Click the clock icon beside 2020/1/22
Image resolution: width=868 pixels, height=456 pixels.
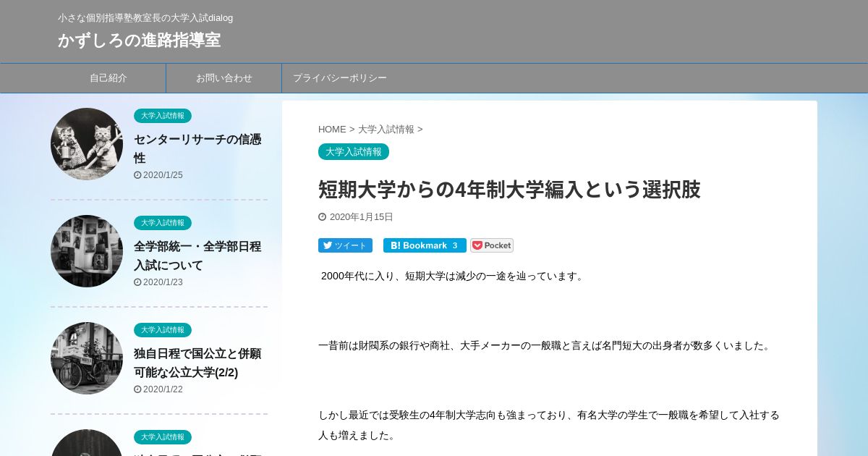[137, 389]
